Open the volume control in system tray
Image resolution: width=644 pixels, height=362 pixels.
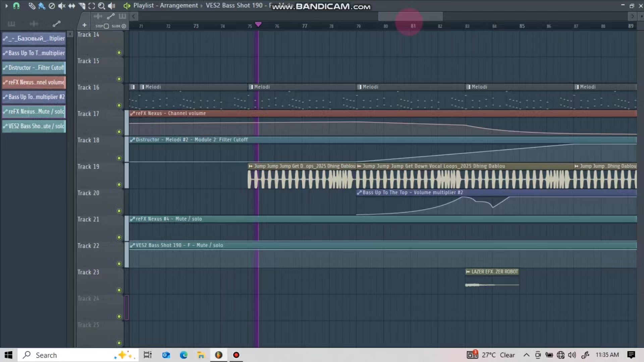572,355
